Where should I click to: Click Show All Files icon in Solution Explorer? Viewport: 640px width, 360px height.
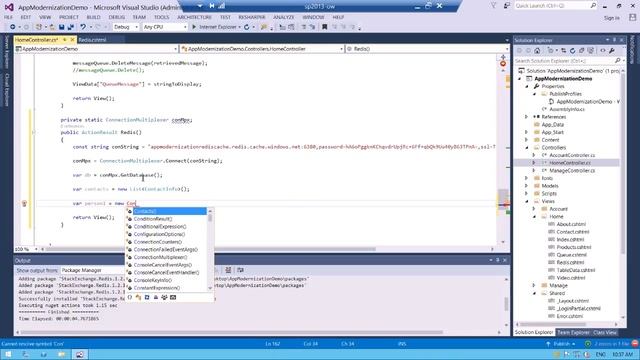[x=591, y=51]
